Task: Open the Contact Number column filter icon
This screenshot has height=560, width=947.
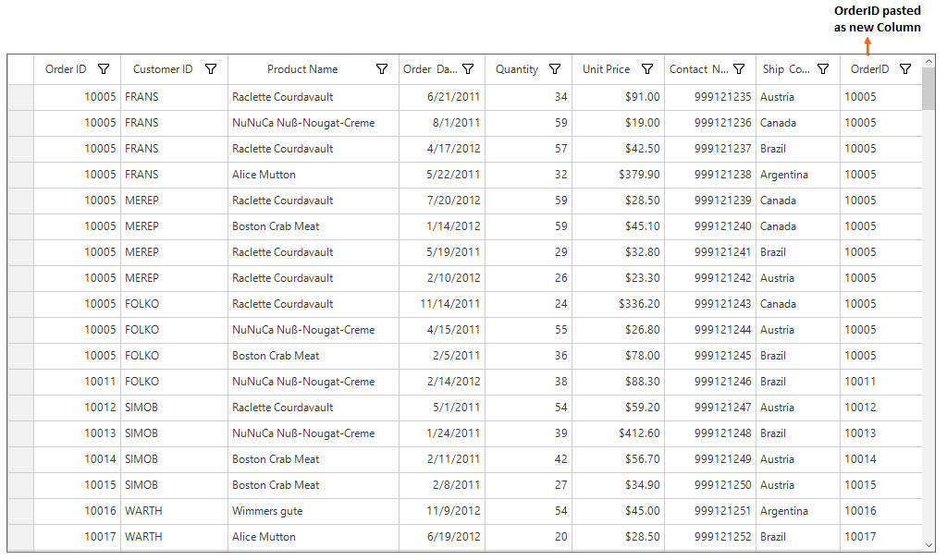Action: (x=739, y=68)
